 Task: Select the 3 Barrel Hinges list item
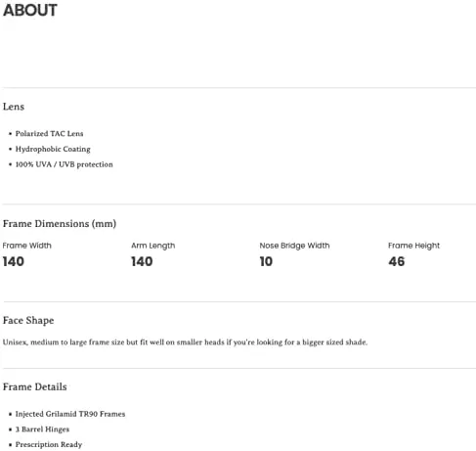coord(42,429)
